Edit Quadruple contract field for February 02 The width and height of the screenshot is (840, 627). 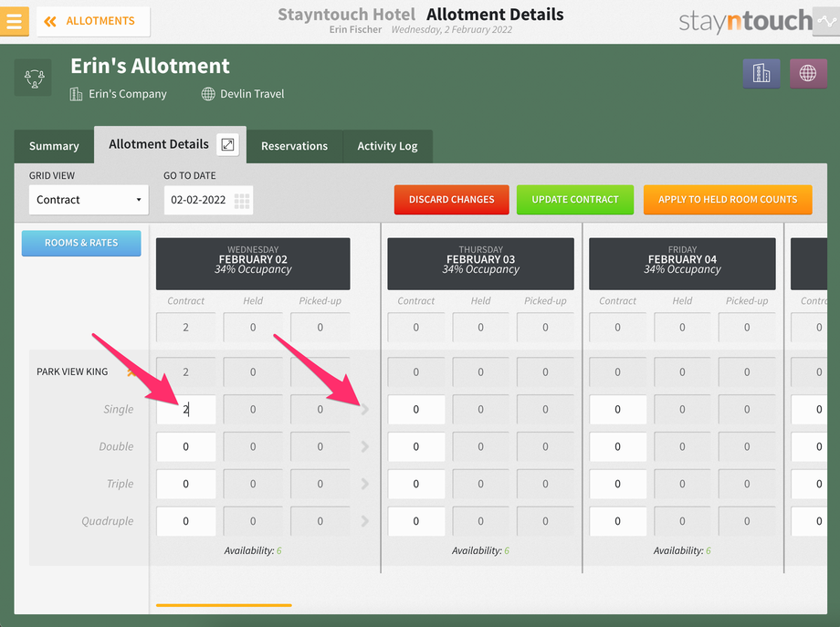186,521
